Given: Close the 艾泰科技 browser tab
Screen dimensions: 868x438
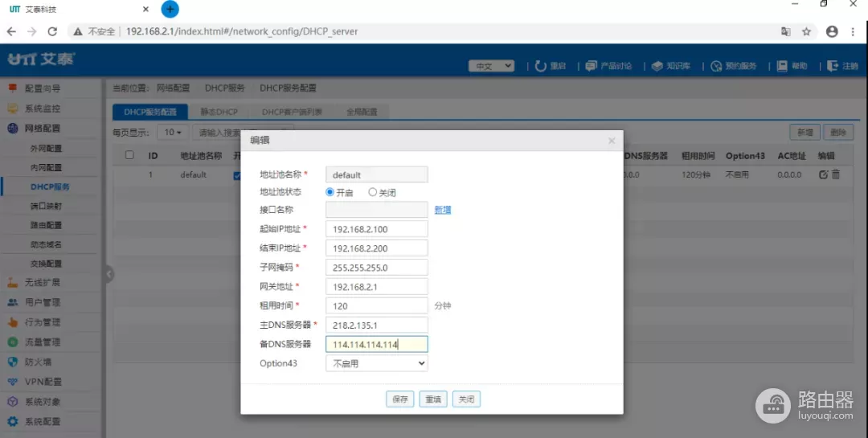Looking at the screenshot, I should [145, 9].
